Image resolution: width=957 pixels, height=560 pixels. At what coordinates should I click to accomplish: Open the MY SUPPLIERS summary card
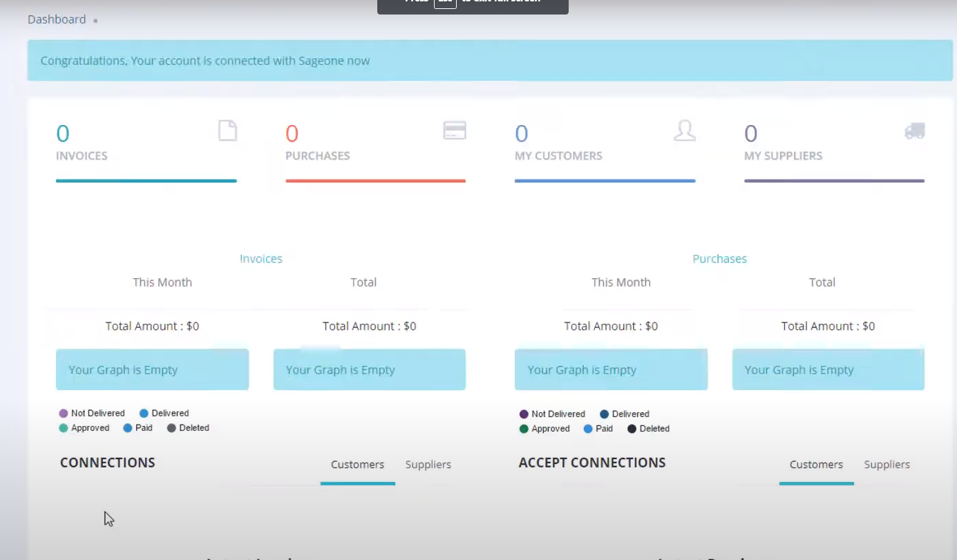click(835, 150)
